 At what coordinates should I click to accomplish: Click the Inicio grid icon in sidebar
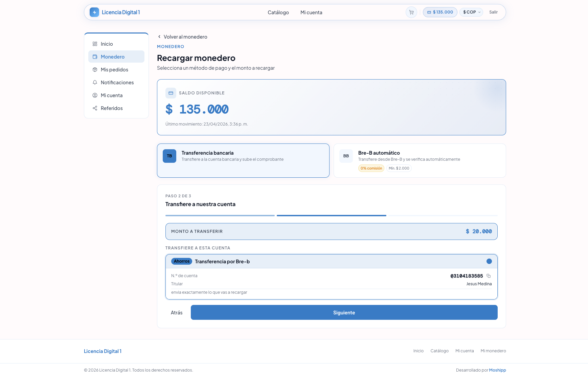95,44
